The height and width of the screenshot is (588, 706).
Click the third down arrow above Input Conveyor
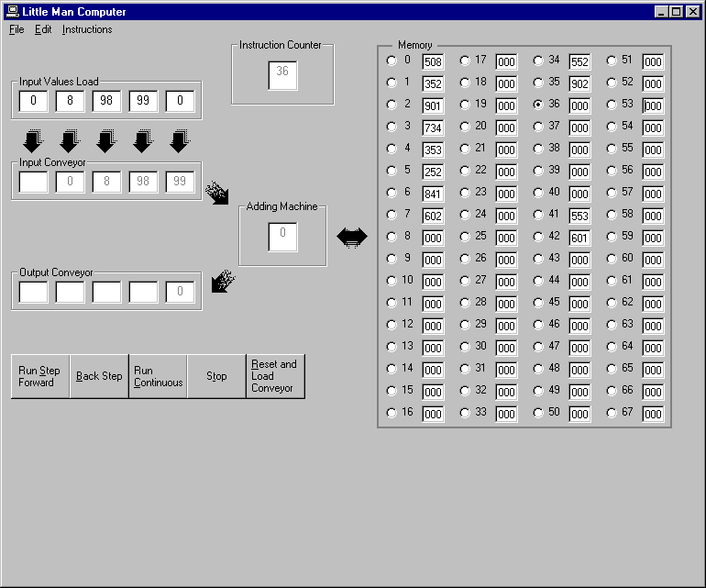point(106,141)
